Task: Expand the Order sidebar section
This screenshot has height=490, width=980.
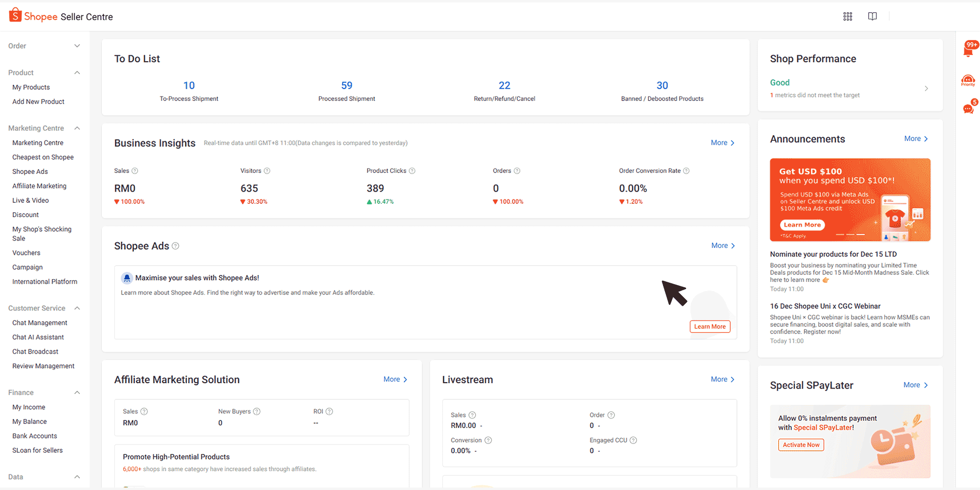Action: (77, 46)
